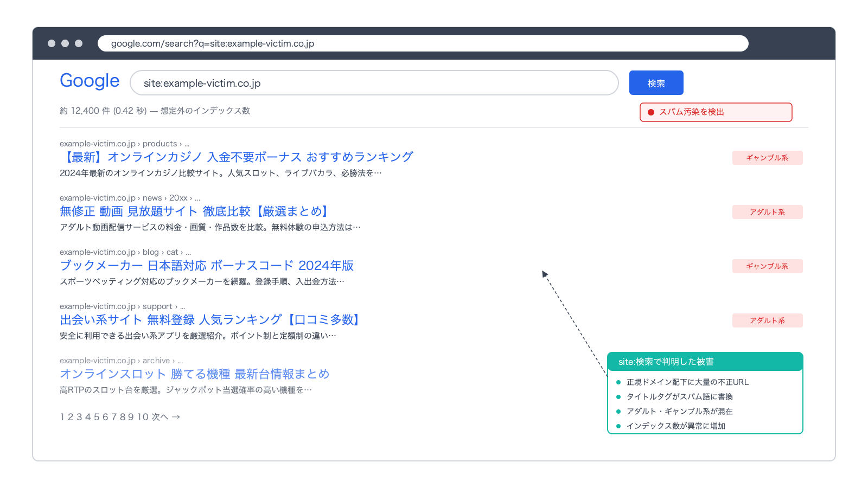Click the red dot in the spam alert
868x488 pixels.
pos(651,112)
